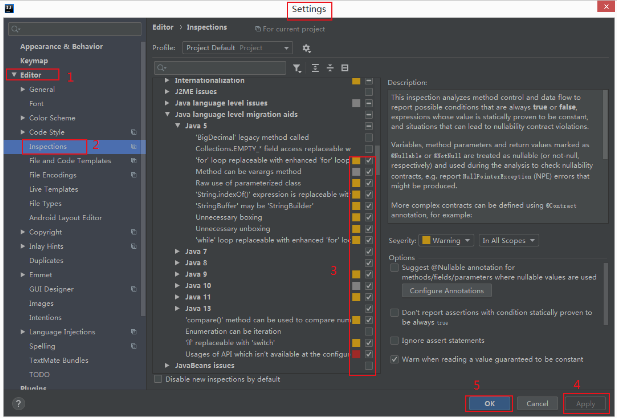
Task: Open the Live Templates settings page
Action: pos(54,189)
